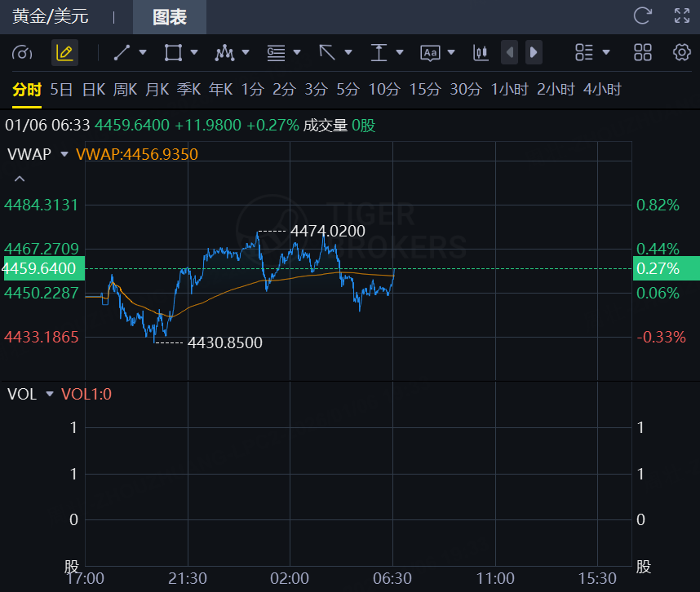The image size is (700, 592).
Task: Choose the 4小时 interval
Action: pos(602,90)
